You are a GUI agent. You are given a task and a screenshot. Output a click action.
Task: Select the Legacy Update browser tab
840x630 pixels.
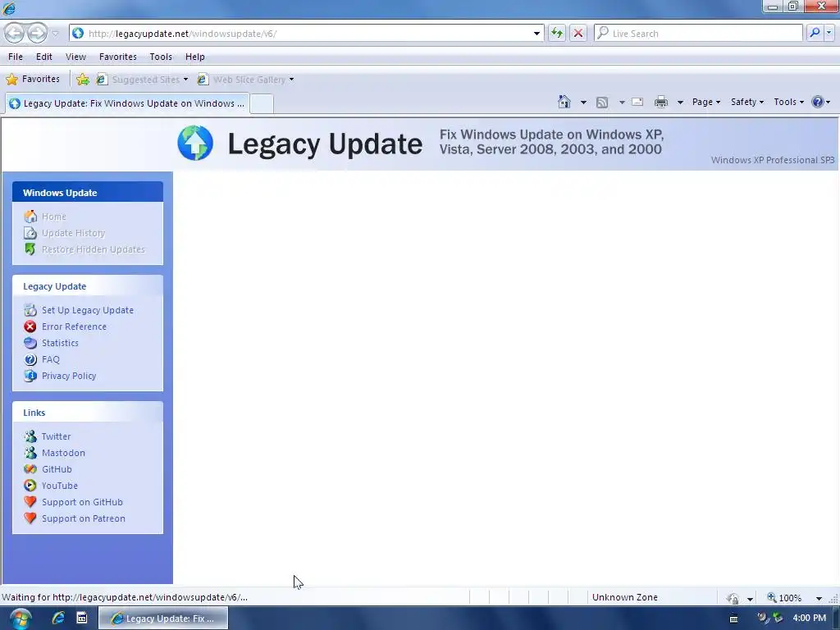127,103
